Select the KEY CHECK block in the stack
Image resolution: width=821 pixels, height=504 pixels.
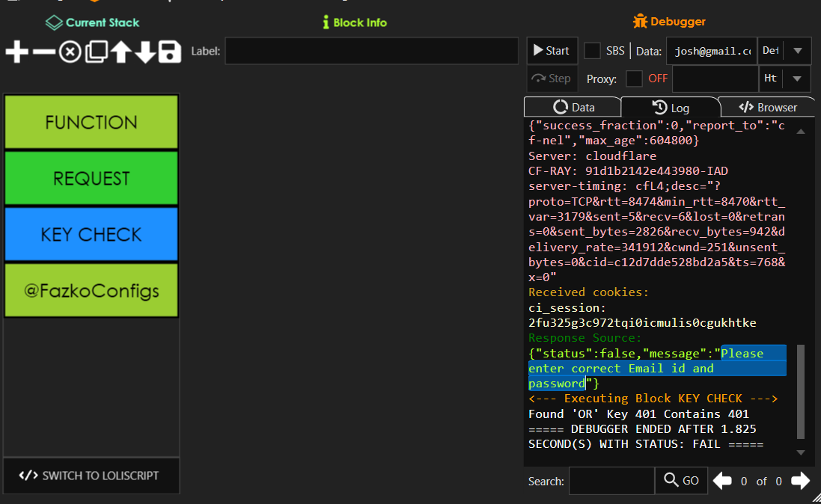click(91, 234)
